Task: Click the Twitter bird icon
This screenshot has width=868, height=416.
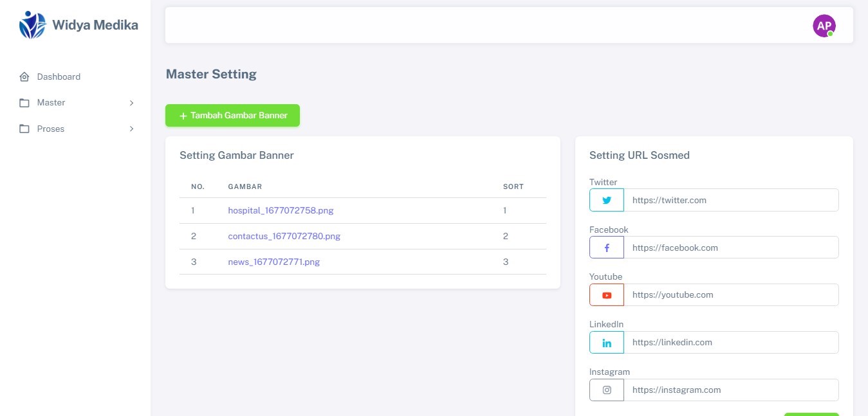Action: coord(606,200)
